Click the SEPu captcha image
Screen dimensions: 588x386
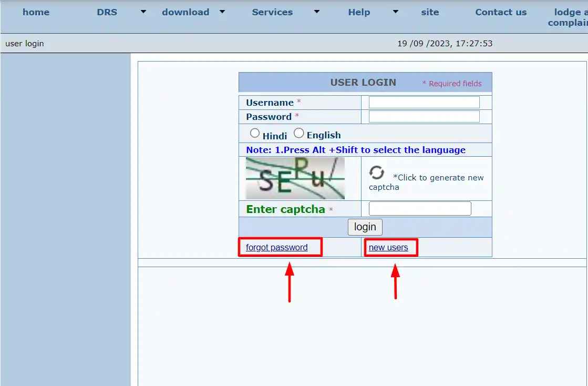(x=295, y=178)
